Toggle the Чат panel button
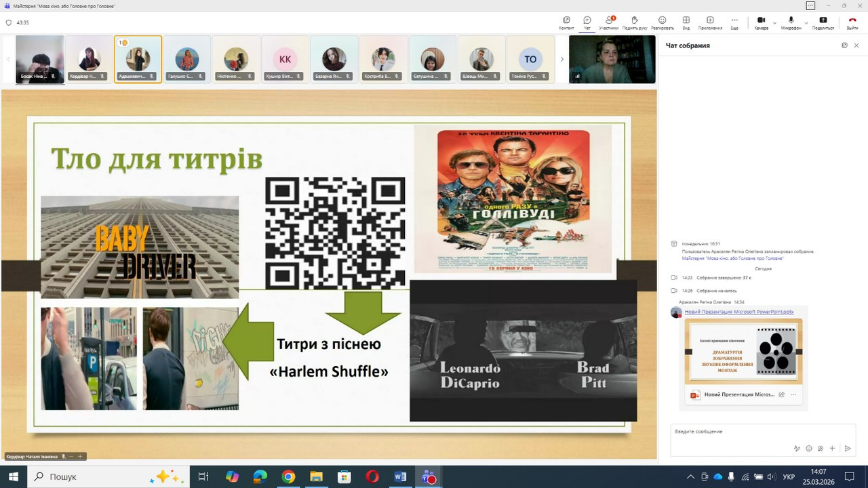 coord(587,23)
